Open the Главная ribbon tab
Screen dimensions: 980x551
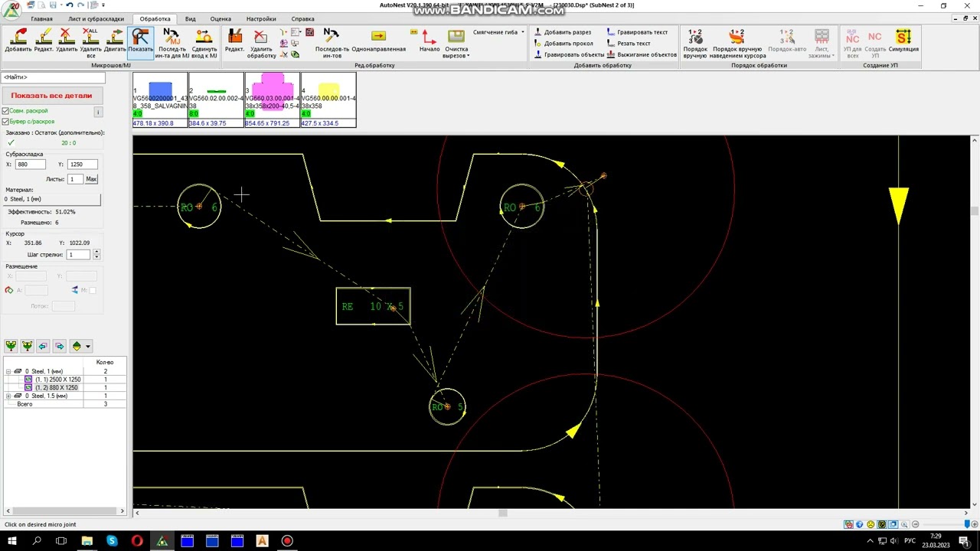click(x=41, y=18)
